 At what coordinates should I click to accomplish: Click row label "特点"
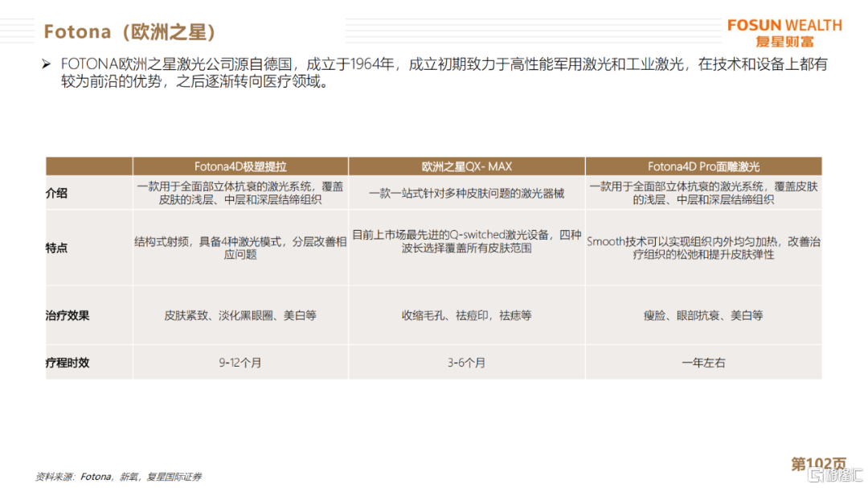coord(56,248)
